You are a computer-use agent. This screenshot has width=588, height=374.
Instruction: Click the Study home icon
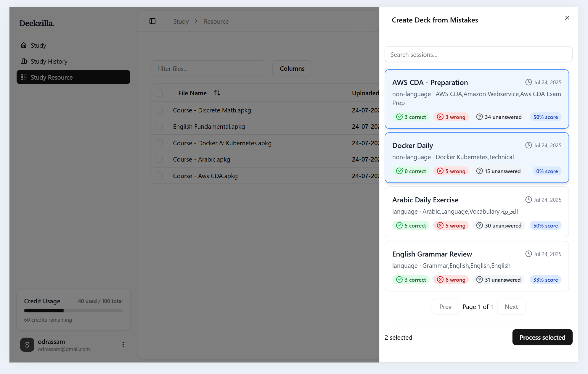tap(24, 45)
